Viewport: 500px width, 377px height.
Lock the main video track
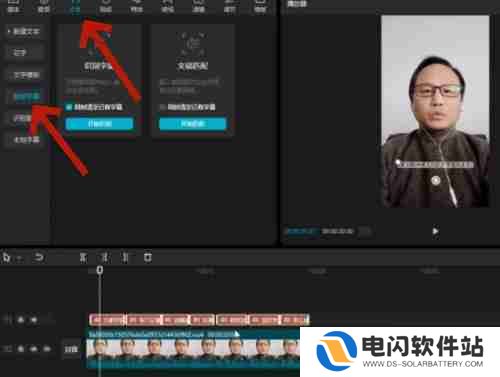(21, 349)
